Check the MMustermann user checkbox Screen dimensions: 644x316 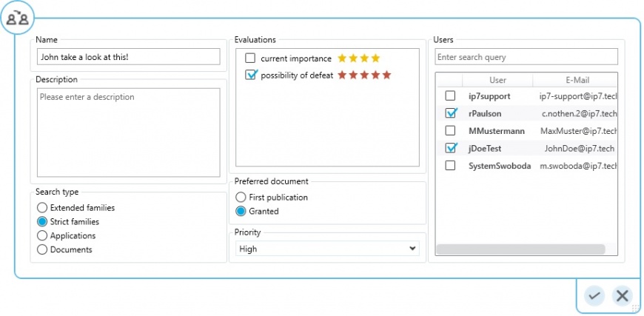[x=450, y=131]
